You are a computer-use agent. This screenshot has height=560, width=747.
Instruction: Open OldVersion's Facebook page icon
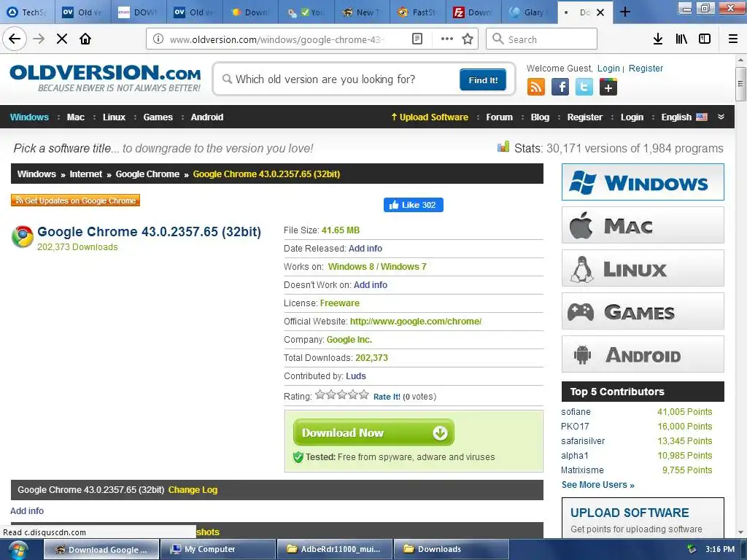point(560,87)
